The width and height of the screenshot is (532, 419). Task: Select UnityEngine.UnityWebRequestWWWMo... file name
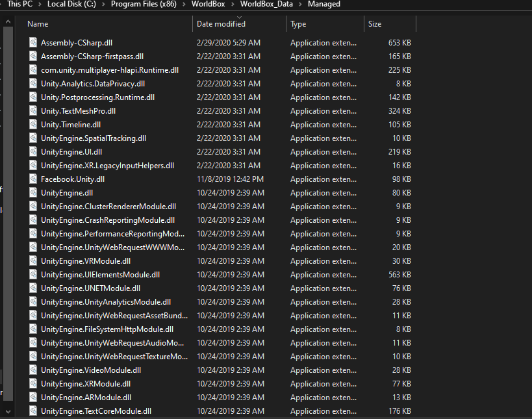112,248
